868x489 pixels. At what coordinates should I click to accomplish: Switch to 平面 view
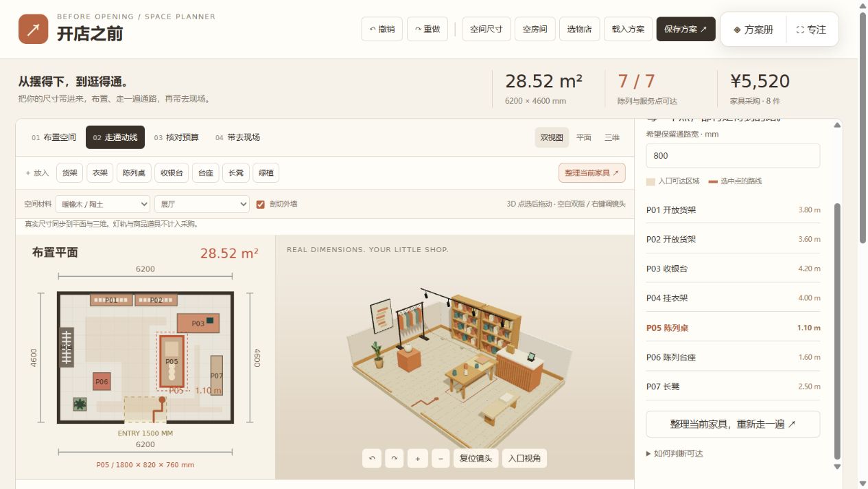(x=584, y=137)
